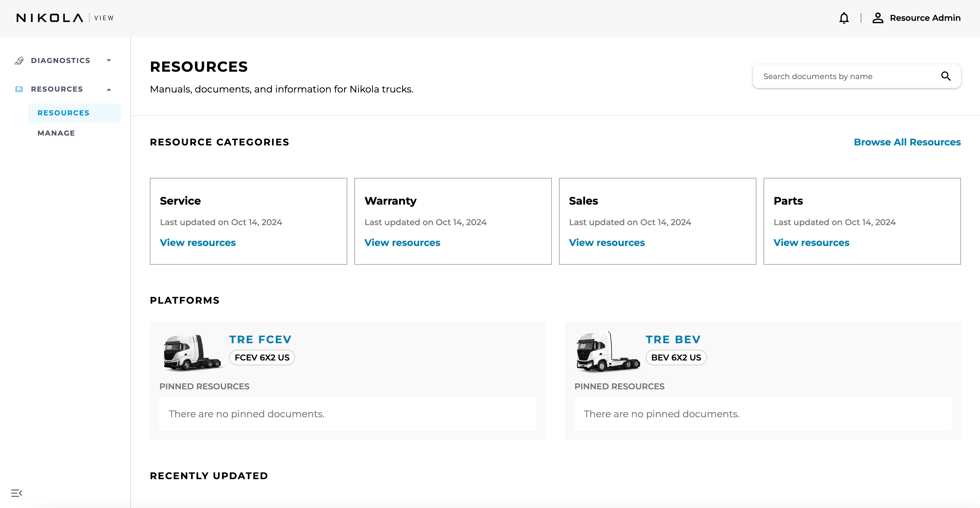This screenshot has width=980, height=508.
Task: Open the TRE BEV platform link
Action: pyautogui.click(x=673, y=339)
